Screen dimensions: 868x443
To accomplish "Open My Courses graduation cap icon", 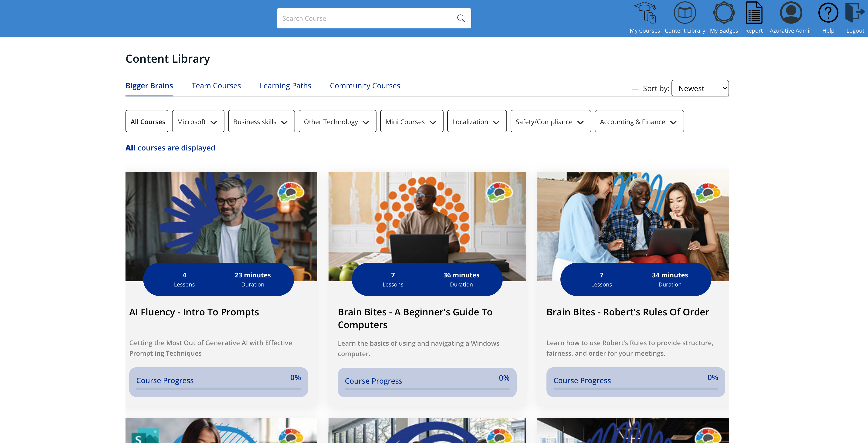I will [645, 13].
